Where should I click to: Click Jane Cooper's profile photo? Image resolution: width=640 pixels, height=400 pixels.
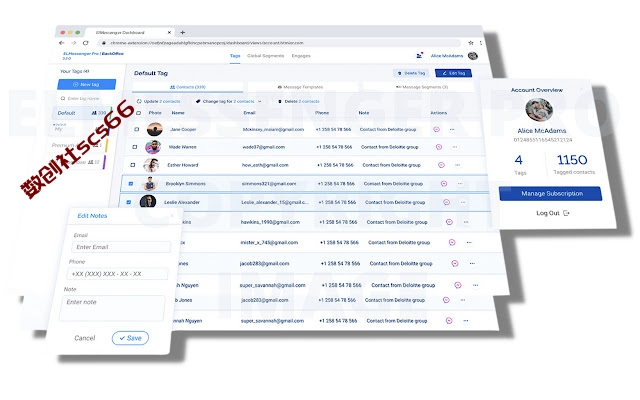coord(155,129)
